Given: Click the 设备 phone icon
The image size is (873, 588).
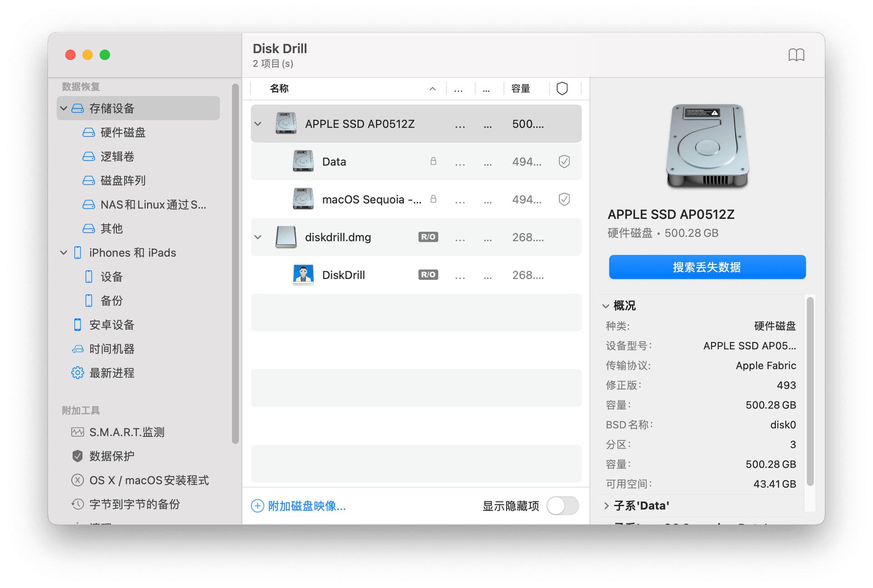Looking at the screenshot, I should click(89, 277).
